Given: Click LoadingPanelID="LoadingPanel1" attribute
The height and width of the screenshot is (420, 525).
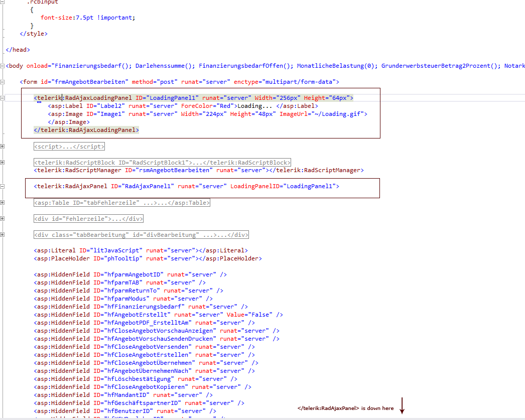Looking at the screenshot, I should [283, 186].
